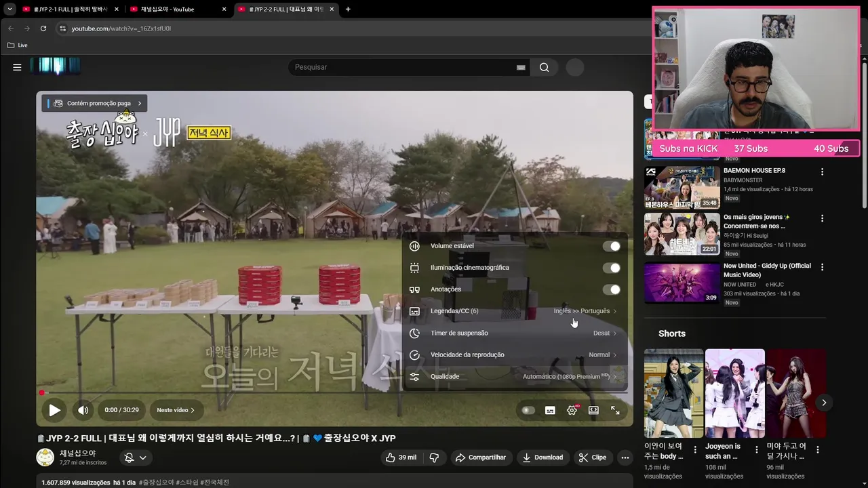
Task: Turn off Volume estável switch
Action: (612, 246)
